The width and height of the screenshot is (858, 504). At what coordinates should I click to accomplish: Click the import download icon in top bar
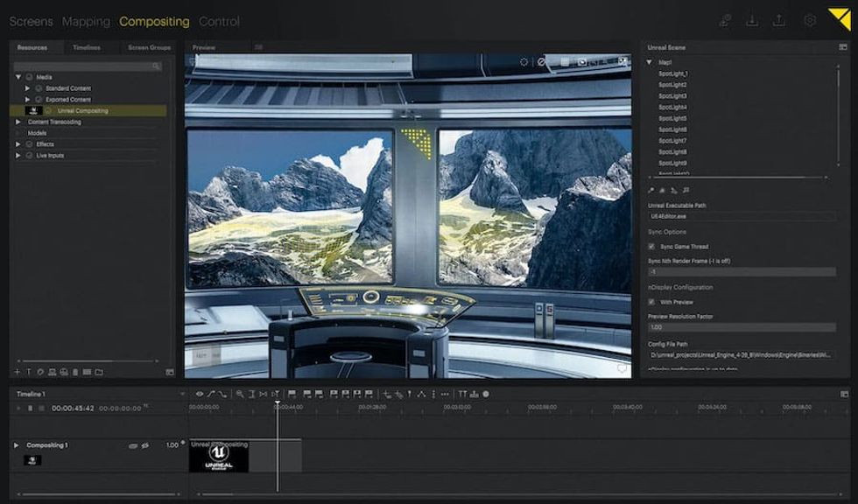[x=752, y=21]
